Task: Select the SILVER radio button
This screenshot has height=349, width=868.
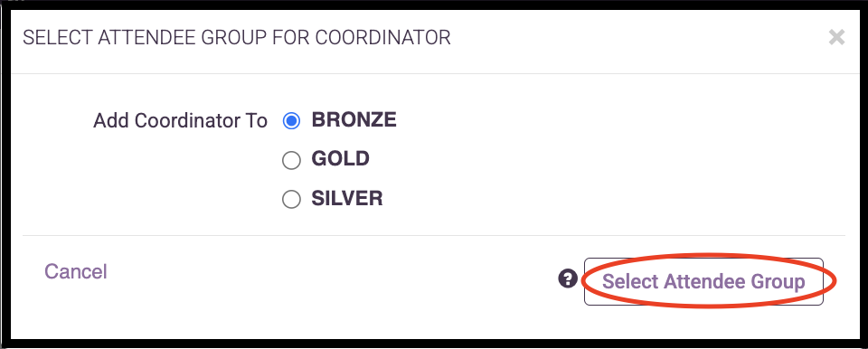Action: 291,200
